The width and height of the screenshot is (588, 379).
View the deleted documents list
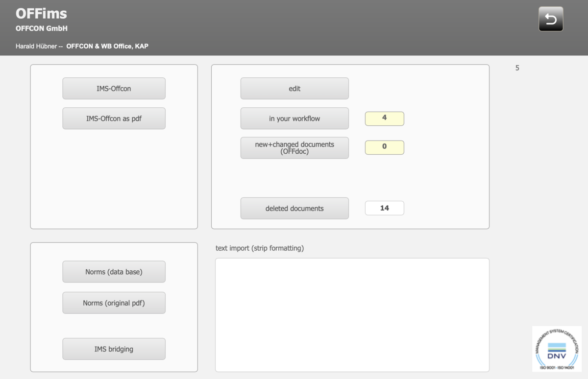pyautogui.click(x=294, y=208)
